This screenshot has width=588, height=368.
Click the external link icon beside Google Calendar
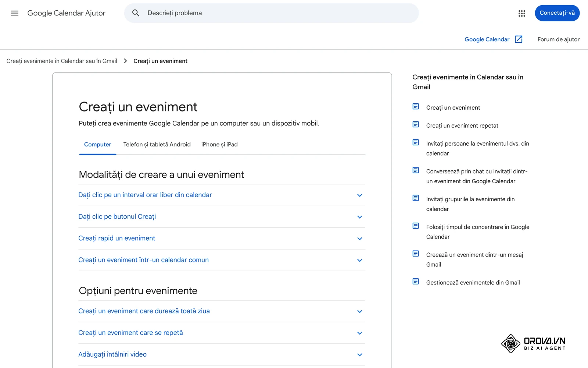(519, 39)
